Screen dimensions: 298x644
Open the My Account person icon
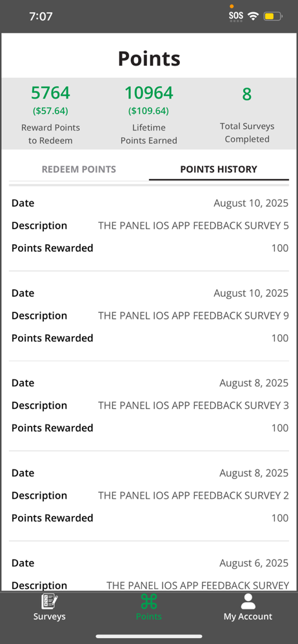[248, 601]
